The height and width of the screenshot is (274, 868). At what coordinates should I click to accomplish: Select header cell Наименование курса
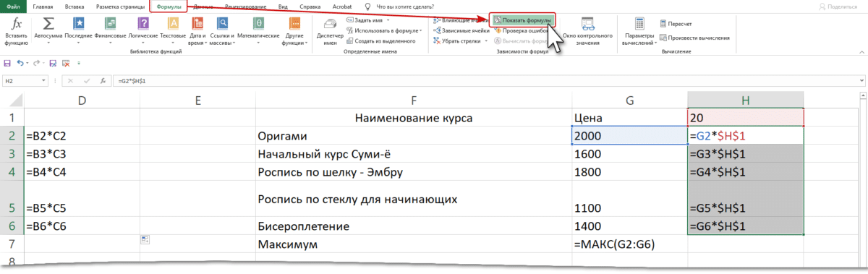[x=413, y=117]
